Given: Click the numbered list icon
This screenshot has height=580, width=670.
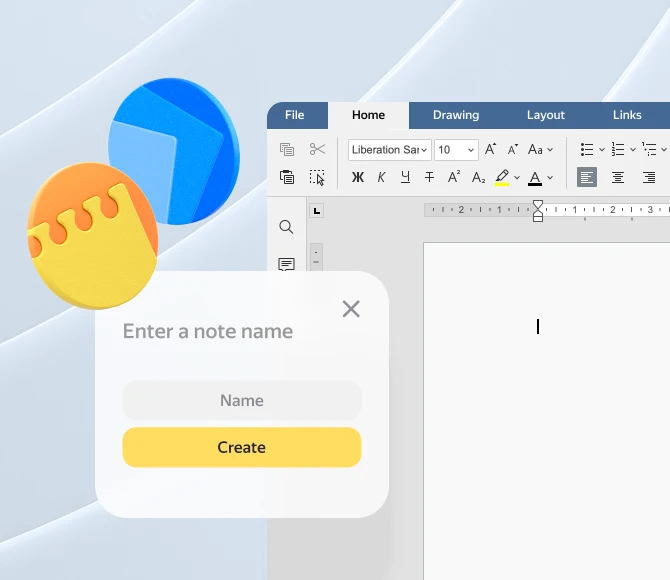Looking at the screenshot, I should 618,150.
